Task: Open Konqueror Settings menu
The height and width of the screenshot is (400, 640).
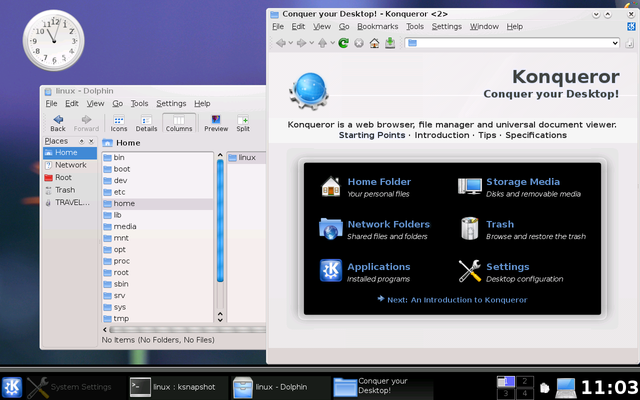Action: click(447, 27)
